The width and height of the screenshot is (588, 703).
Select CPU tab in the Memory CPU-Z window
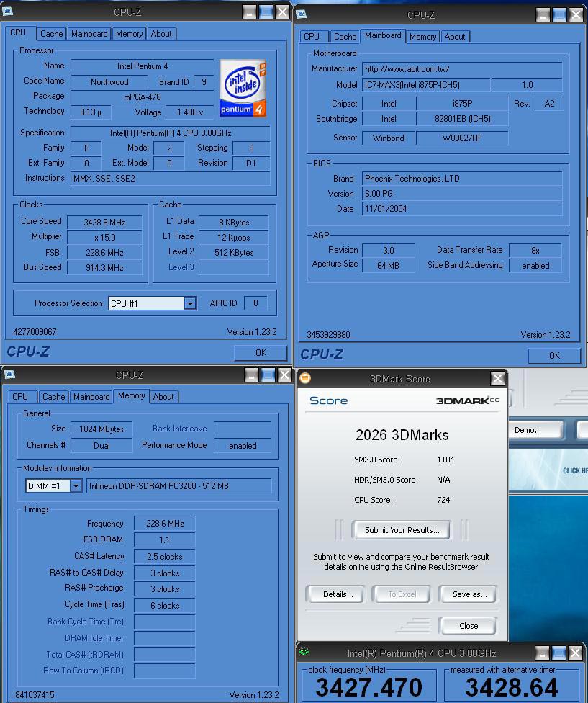pos(20,397)
